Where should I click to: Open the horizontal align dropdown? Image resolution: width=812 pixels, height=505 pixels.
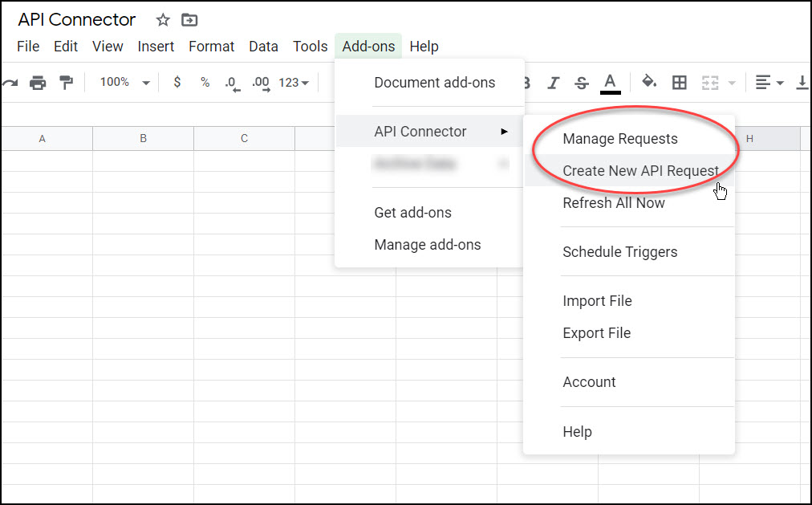click(x=769, y=83)
